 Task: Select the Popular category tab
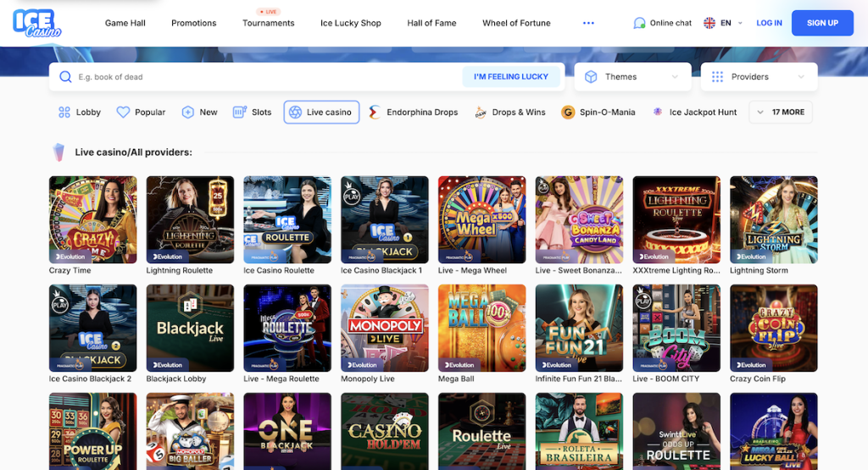pos(142,113)
